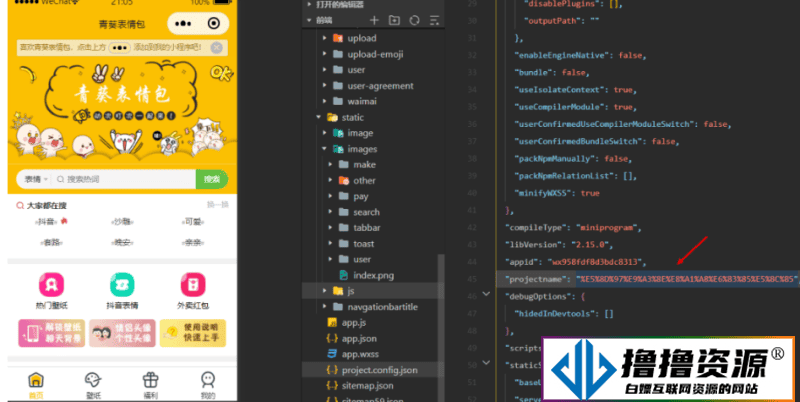Screen dimensions: 800x402
Task: Click the explorer panel vertical scrollbar
Action: tap(442, 326)
